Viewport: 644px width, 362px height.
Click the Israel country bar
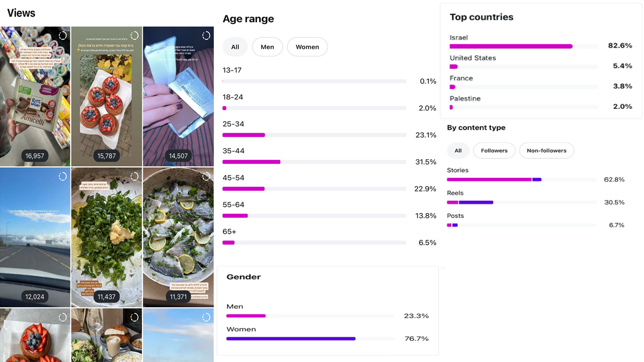click(523, 46)
